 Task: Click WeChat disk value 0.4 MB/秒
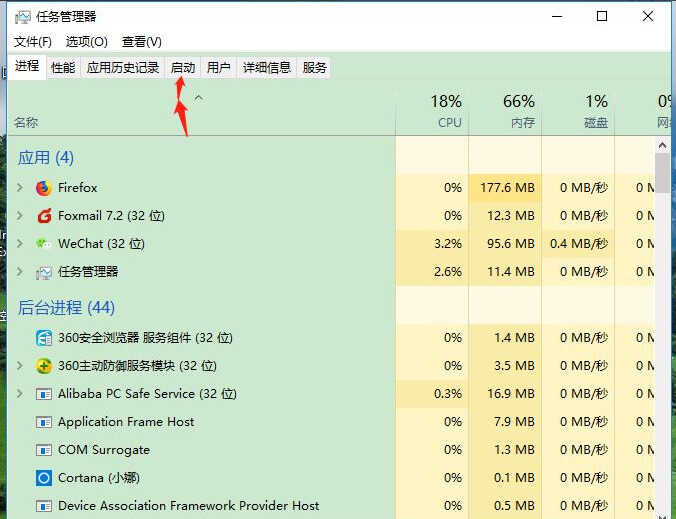pyautogui.click(x=579, y=244)
